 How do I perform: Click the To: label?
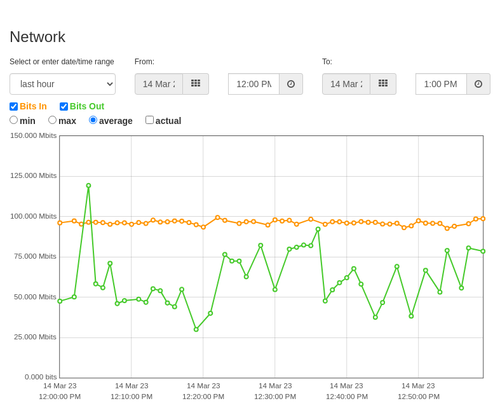327,62
